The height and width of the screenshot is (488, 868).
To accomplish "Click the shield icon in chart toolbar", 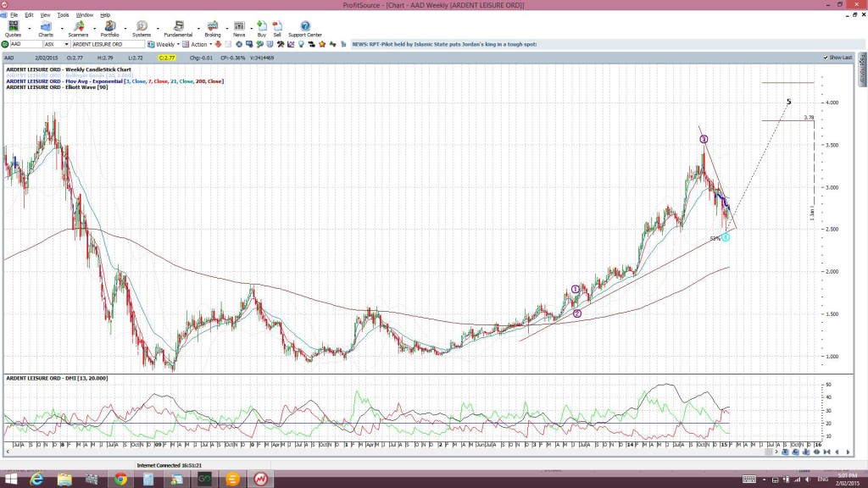I will 270,44.
